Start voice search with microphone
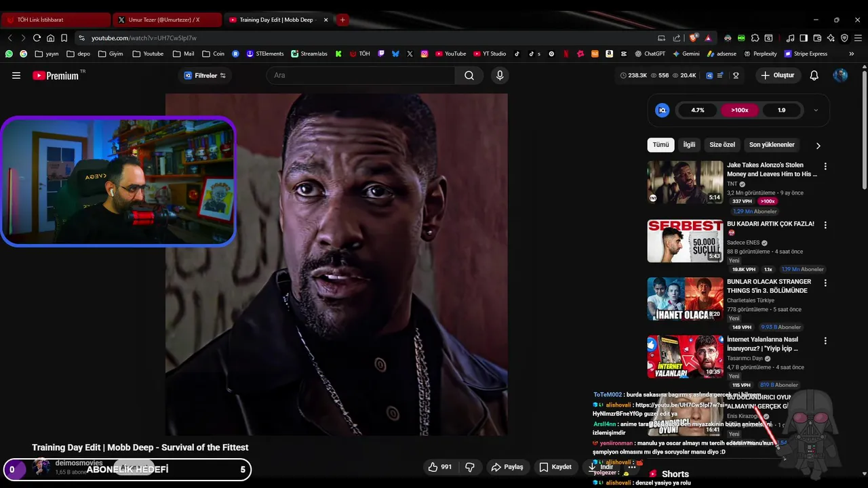 pyautogui.click(x=500, y=75)
